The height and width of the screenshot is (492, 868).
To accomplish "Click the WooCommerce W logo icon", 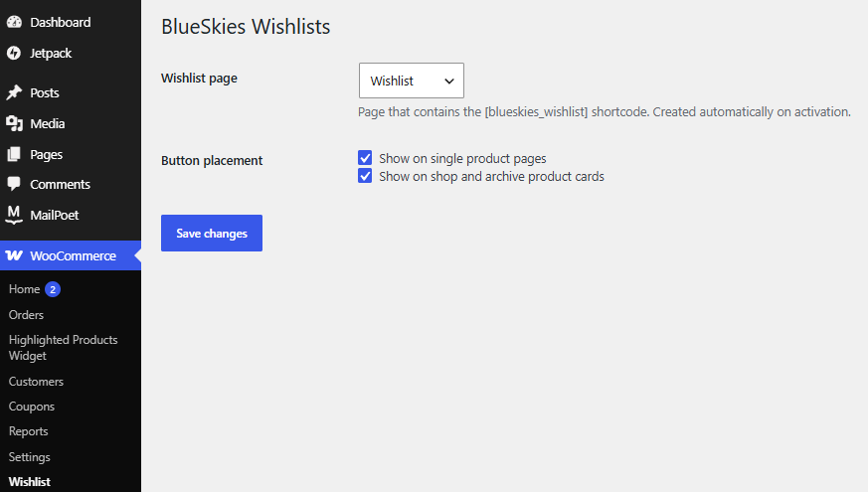I will [14, 255].
